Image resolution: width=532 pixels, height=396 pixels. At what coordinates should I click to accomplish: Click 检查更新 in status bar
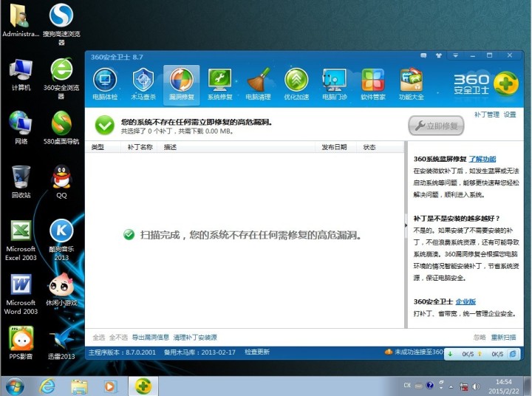(x=257, y=352)
